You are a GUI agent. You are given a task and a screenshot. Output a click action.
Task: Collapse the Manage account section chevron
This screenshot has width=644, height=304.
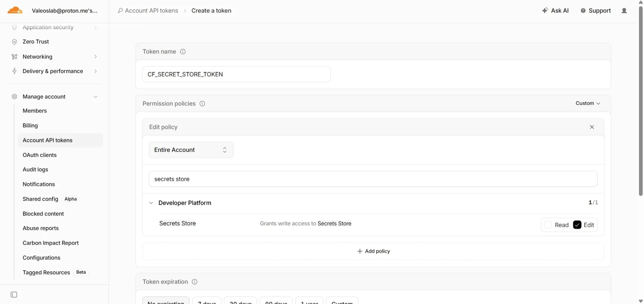[96, 97]
